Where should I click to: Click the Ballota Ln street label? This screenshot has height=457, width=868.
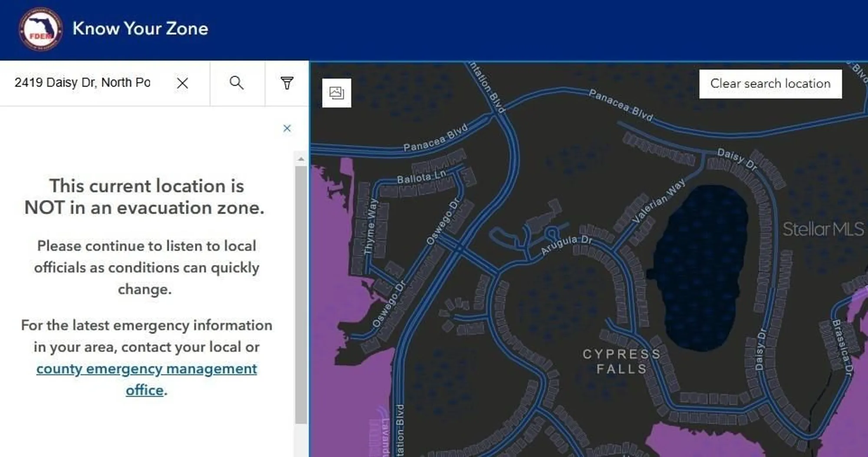point(421,177)
